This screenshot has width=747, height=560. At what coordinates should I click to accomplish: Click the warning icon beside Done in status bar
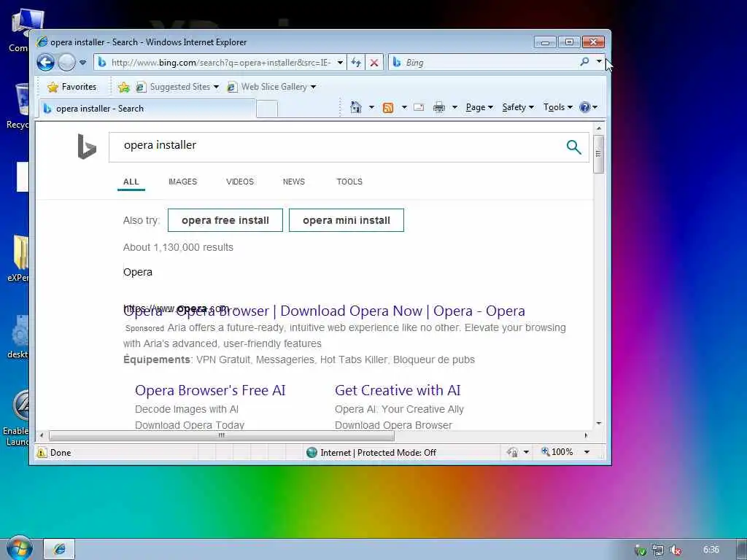click(42, 452)
